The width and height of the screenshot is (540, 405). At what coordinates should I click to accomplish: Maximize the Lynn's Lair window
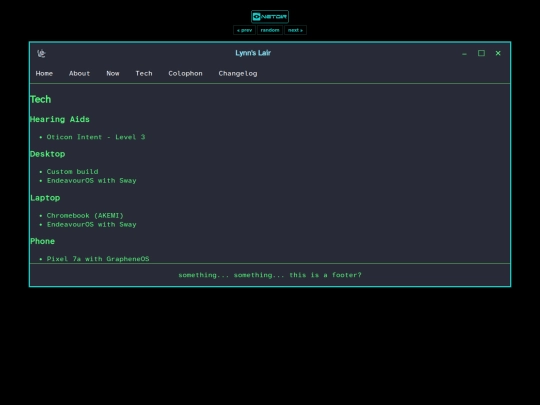click(481, 53)
